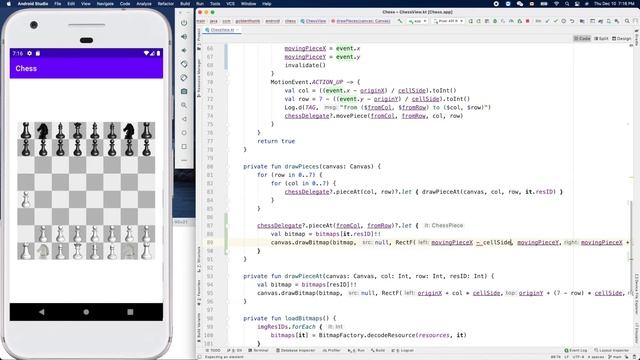Open the Run tool window at bottom

356,350
